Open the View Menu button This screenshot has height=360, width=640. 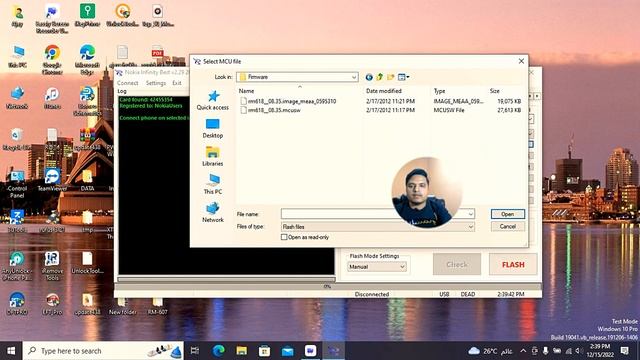click(403, 77)
